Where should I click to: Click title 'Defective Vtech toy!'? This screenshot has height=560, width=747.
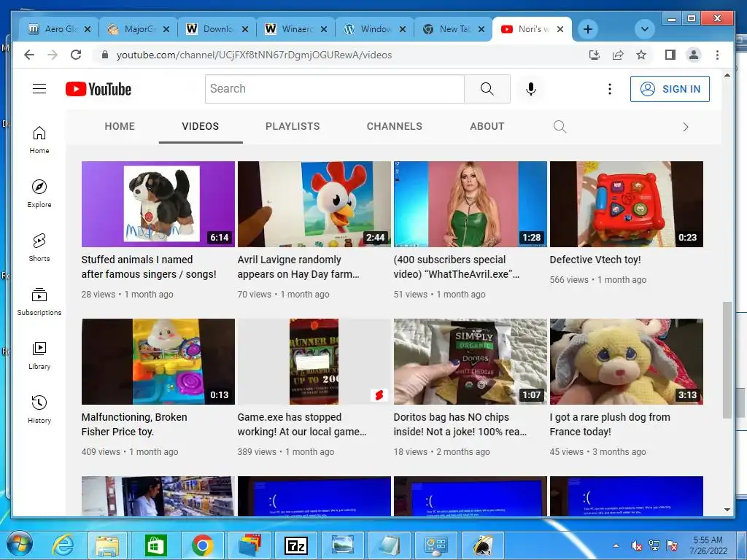click(x=595, y=260)
